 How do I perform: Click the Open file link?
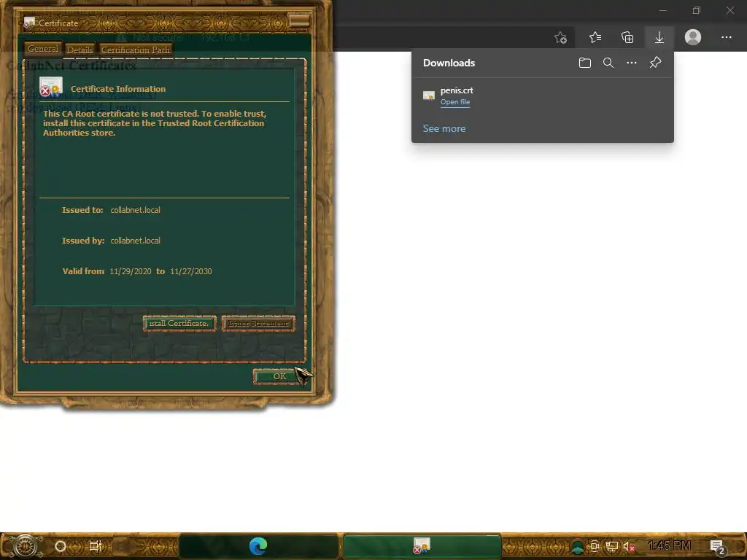point(455,102)
